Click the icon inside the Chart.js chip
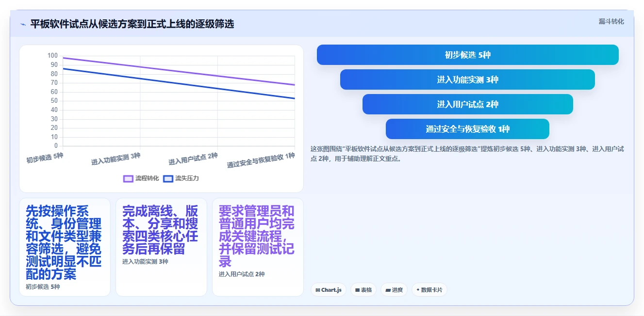 click(x=317, y=290)
